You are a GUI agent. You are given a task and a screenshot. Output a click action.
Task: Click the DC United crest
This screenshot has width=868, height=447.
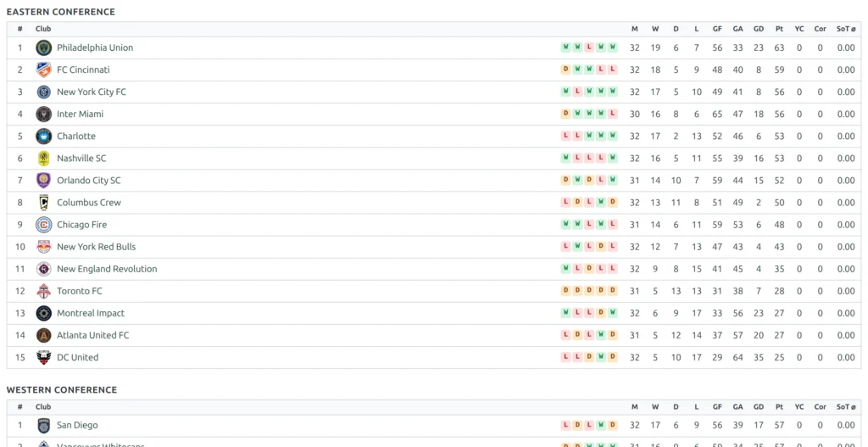[44, 358]
